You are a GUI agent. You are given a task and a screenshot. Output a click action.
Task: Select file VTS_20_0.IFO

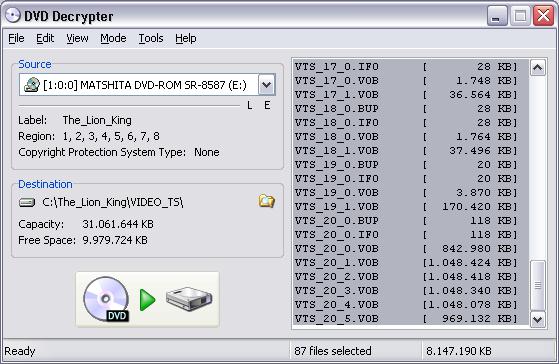click(411, 235)
